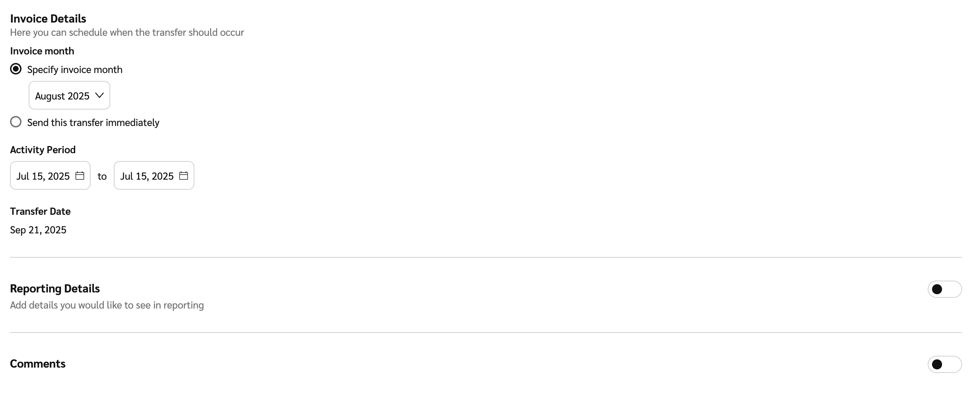The image size is (980, 393).
Task: Click the Invoice Details heading
Action: point(48,19)
